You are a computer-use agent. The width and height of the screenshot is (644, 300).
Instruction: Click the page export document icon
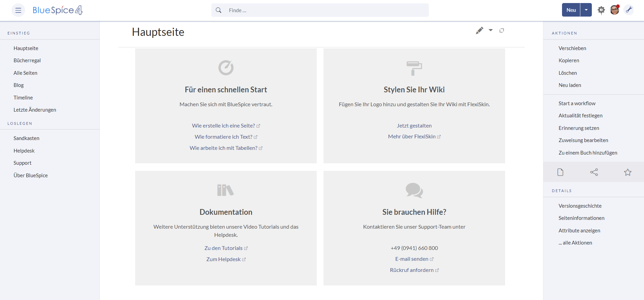[560, 172]
